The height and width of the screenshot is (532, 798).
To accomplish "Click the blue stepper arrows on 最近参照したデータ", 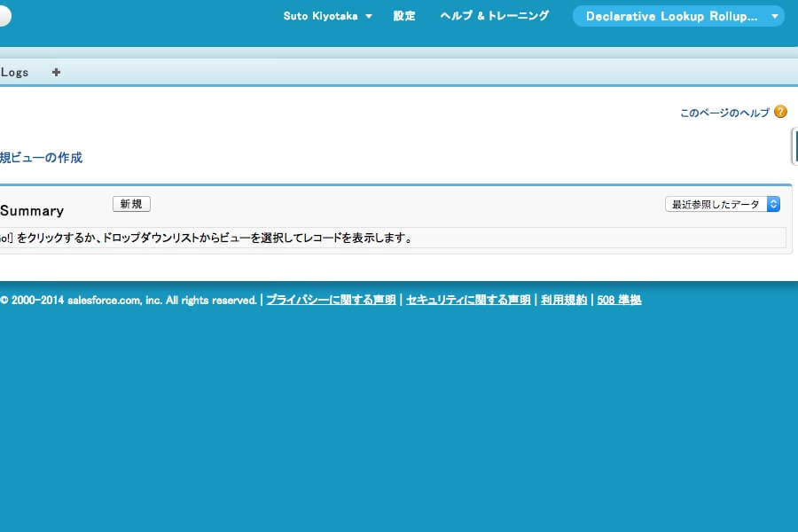I will (x=773, y=204).
